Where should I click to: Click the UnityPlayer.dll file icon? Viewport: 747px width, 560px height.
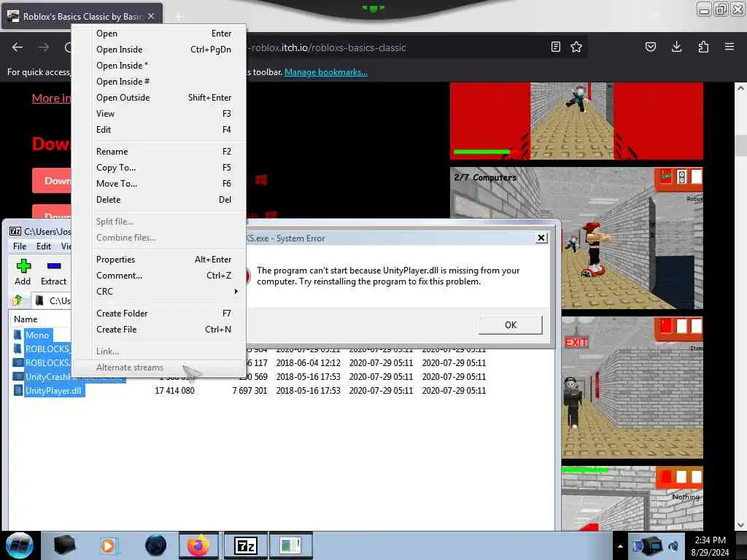click(18, 391)
